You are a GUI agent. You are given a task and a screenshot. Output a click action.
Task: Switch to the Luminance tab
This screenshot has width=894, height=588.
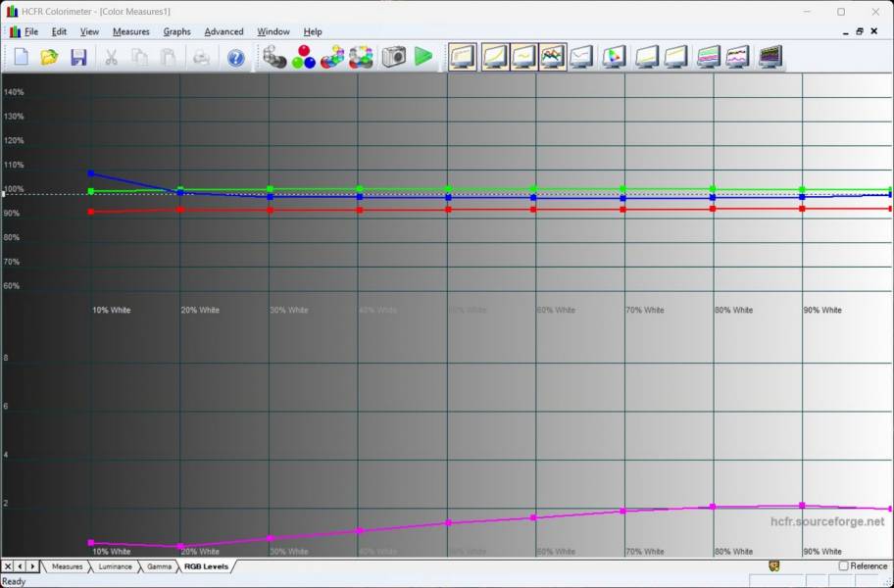click(115, 566)
